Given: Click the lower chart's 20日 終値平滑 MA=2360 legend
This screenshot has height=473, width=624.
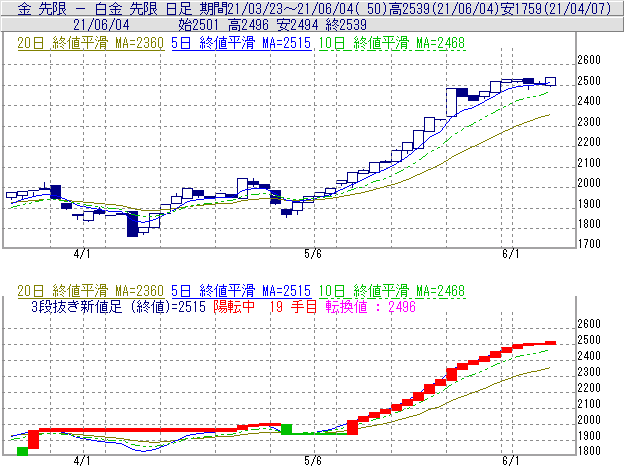Looking at the screenshot, I should pos(91,291).
